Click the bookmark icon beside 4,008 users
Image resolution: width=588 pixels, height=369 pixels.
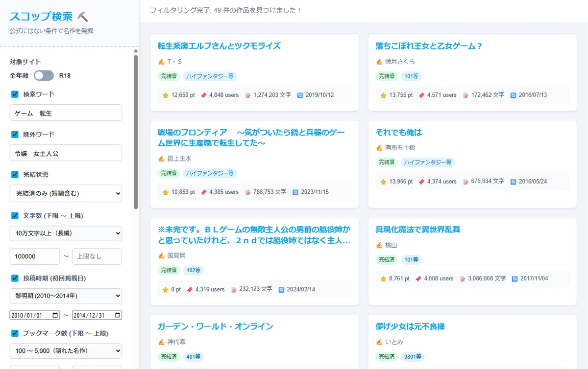tap(418, 278)
